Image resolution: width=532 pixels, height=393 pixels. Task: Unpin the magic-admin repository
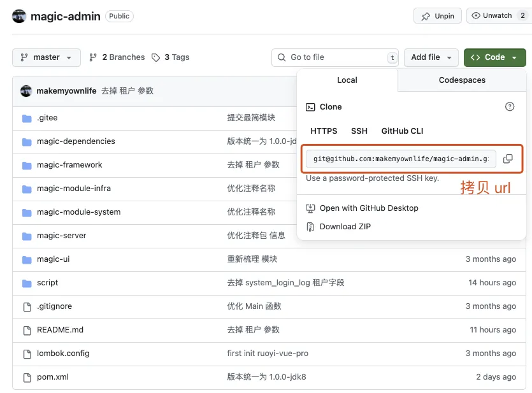tap(438, 16)
